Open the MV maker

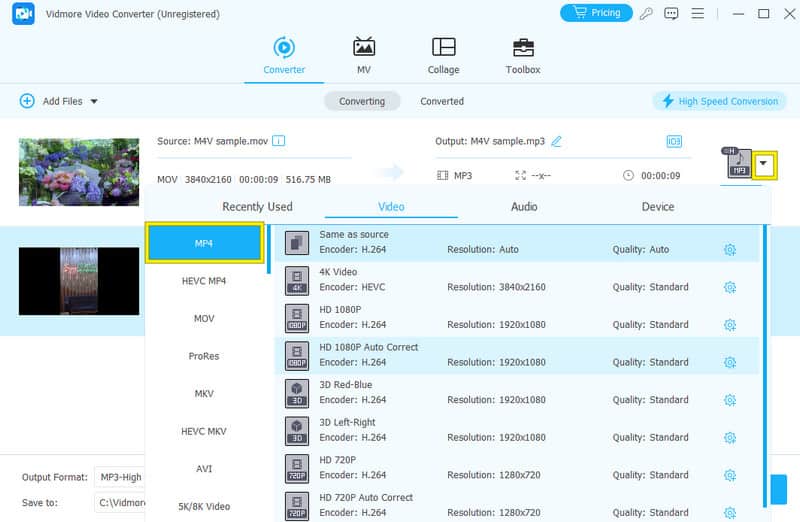[x=364, y=56]
